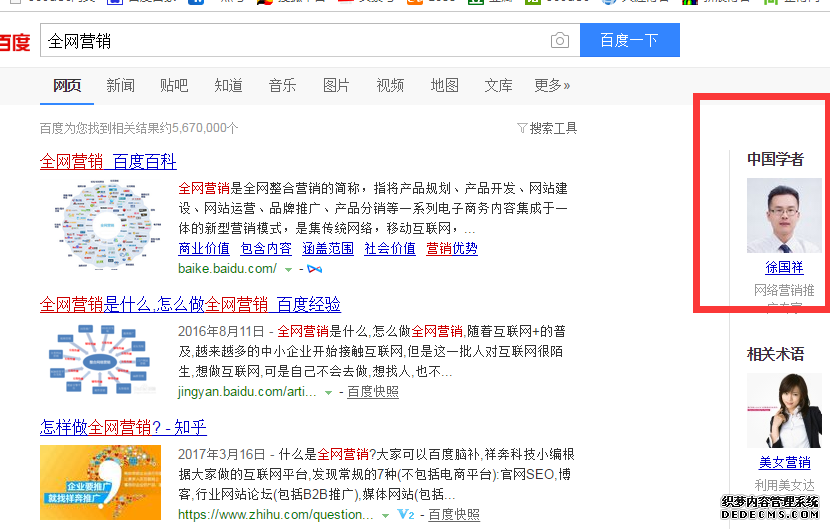
Task: Open 怎样做全网营销? - 知乎 result
Action: (x=123, y=427)
